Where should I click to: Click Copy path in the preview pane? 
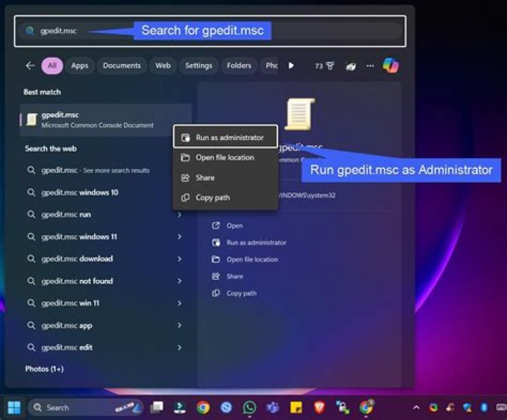click(x=234, y=293)
